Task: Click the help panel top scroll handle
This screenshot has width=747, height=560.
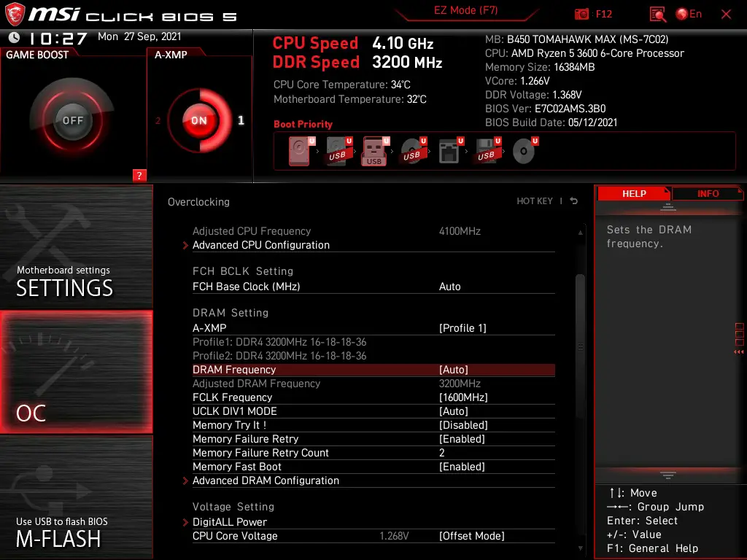Action: 668,206
